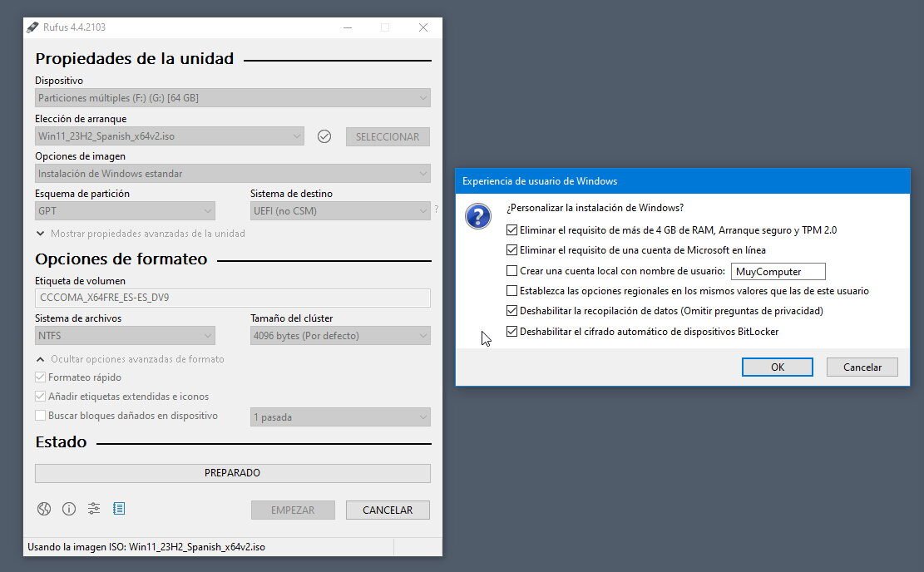Click OK in Windows user experience dialog
Image resolution: width=924 pixels, height=572 pixels.
[x=778, y=367]
